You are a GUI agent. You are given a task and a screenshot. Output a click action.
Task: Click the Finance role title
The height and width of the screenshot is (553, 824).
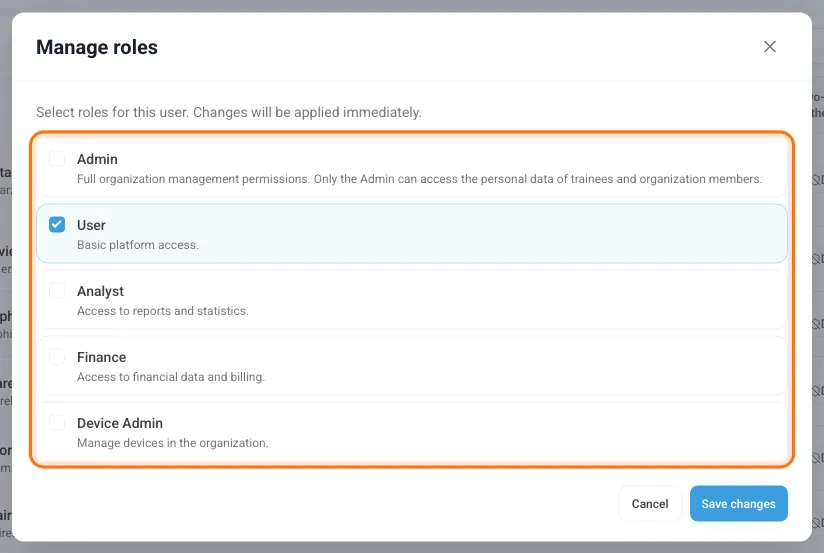[x=101, y=357]
